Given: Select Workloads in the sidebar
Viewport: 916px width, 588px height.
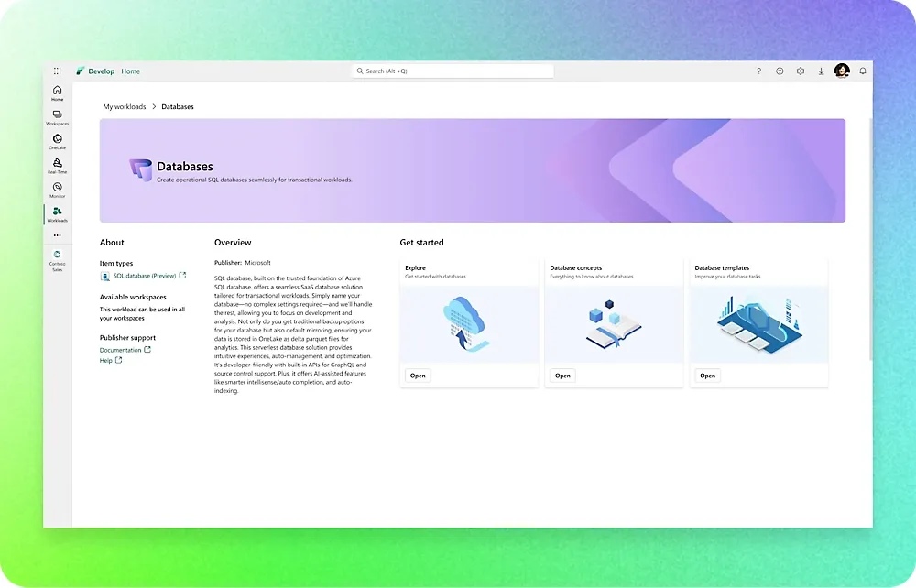Looking at the screenshot, I should tap(57, 214).
